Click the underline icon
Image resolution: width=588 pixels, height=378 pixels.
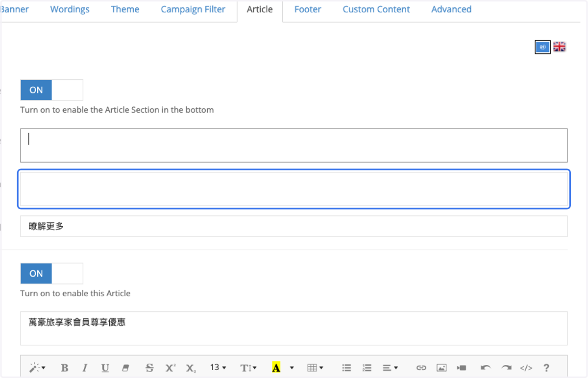[105, 368]
